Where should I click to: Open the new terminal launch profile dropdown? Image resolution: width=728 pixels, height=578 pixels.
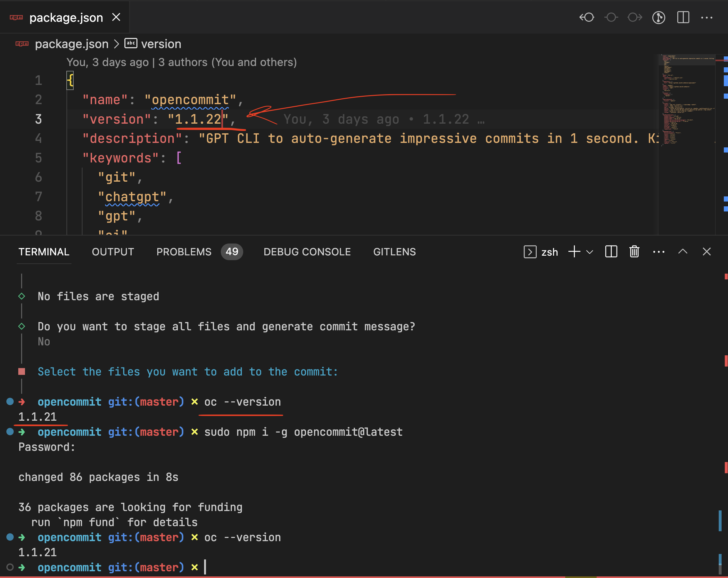[x=590, y=252]
